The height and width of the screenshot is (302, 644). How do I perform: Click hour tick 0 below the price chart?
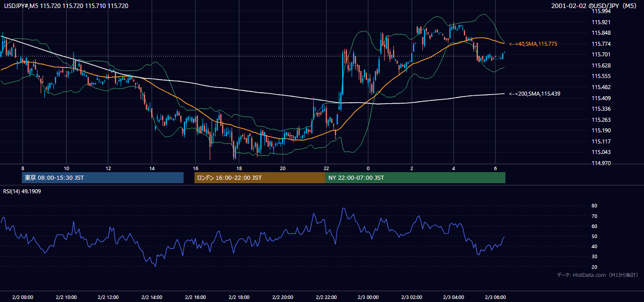click(x=369, y=168)
